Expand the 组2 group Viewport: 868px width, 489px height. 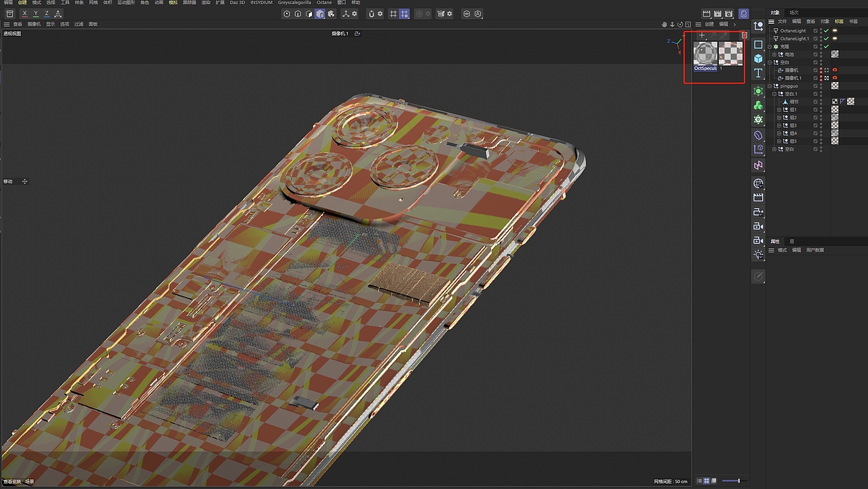[778, 117]
